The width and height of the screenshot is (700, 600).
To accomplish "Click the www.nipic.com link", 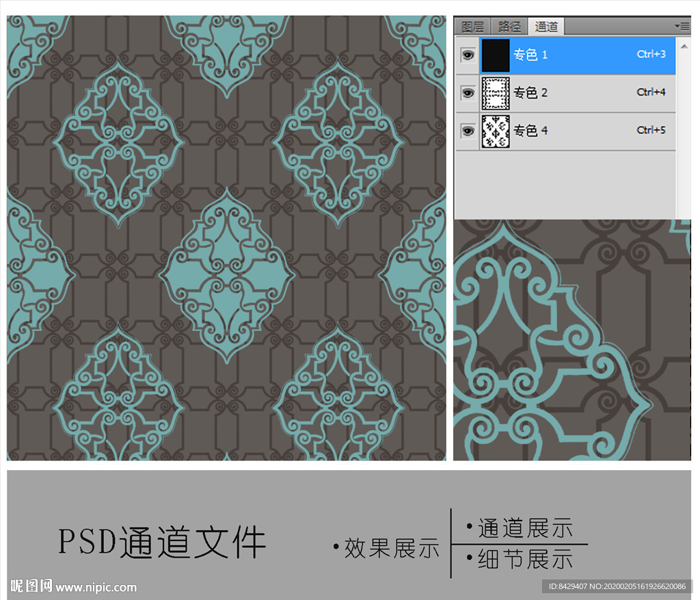I will pos(96,587).
